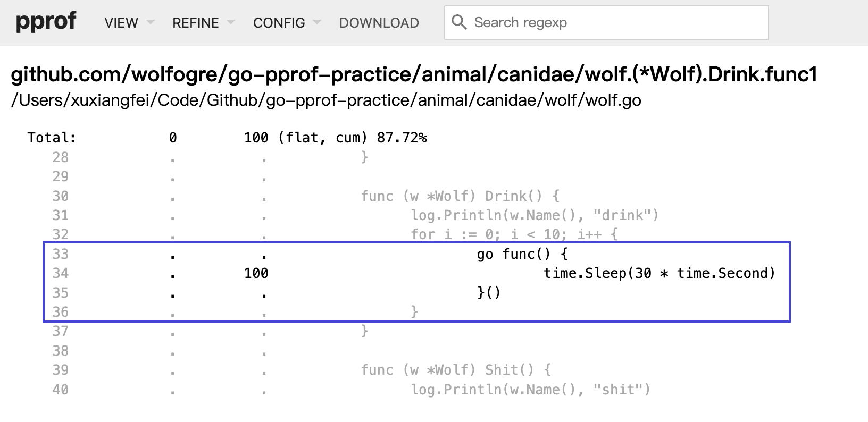Click the for loop line 32
This screenshot has height=422, width=868.
pos(514,234)
